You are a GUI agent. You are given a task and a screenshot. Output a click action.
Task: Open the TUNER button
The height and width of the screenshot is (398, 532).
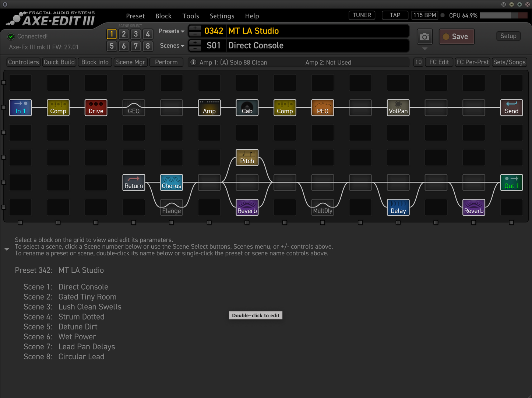click(x=362, y=15)
